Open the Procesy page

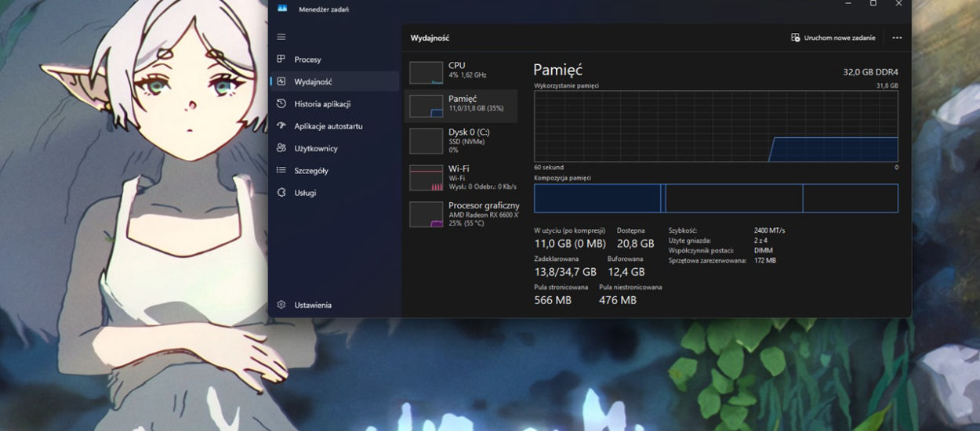(334, 60)
